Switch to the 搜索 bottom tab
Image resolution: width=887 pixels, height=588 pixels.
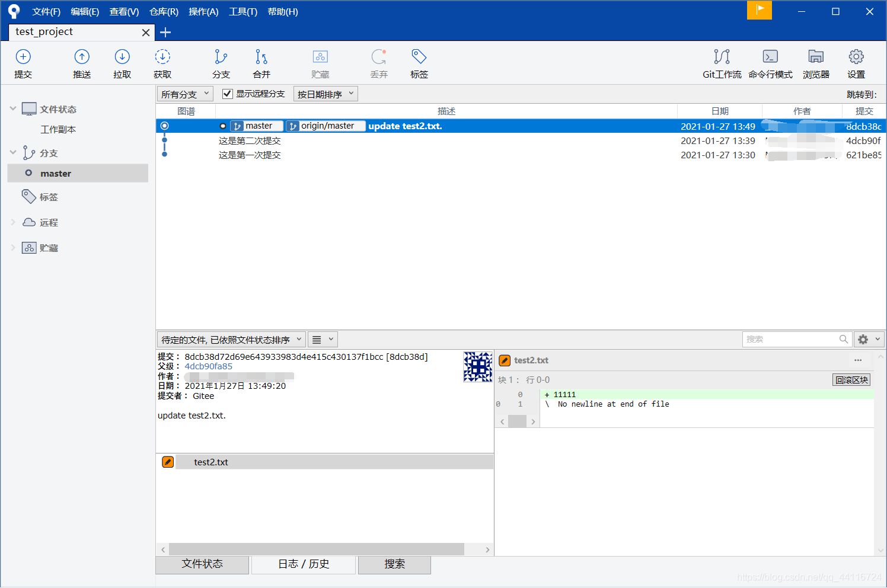point(394,564)
